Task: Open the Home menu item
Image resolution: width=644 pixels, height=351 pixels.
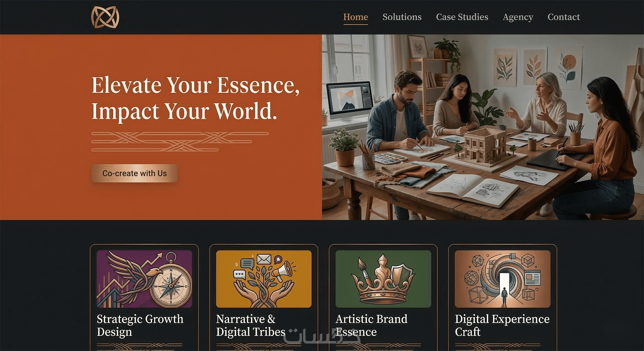Action: 355,17
